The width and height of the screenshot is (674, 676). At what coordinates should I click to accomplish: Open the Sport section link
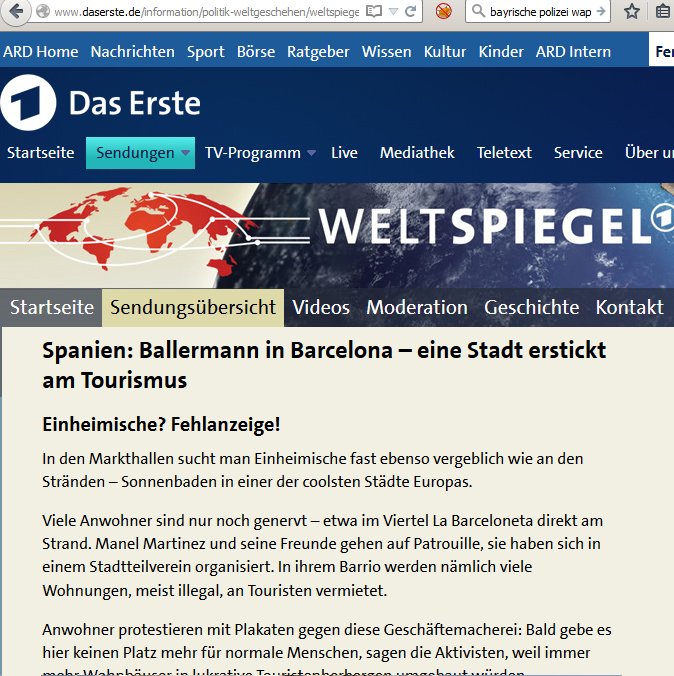[205, 52]
